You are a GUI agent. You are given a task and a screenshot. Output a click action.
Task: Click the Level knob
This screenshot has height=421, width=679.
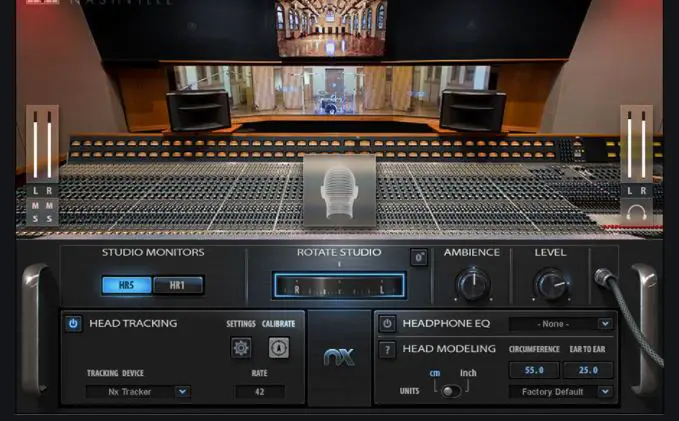pyautogui.click(x=551, y=284)
